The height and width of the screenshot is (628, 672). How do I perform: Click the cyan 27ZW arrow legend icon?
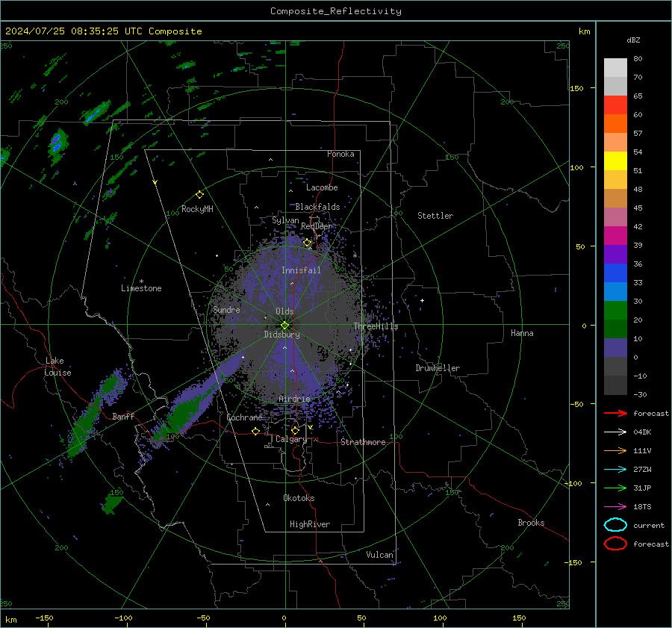615,470
